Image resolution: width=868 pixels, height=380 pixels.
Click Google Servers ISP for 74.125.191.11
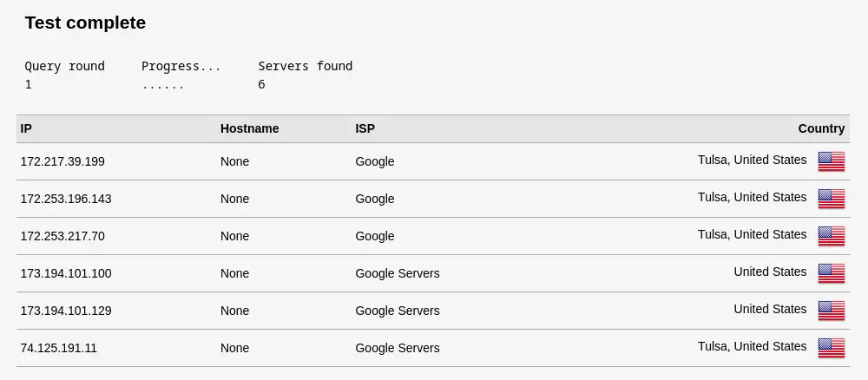[397, 348]
